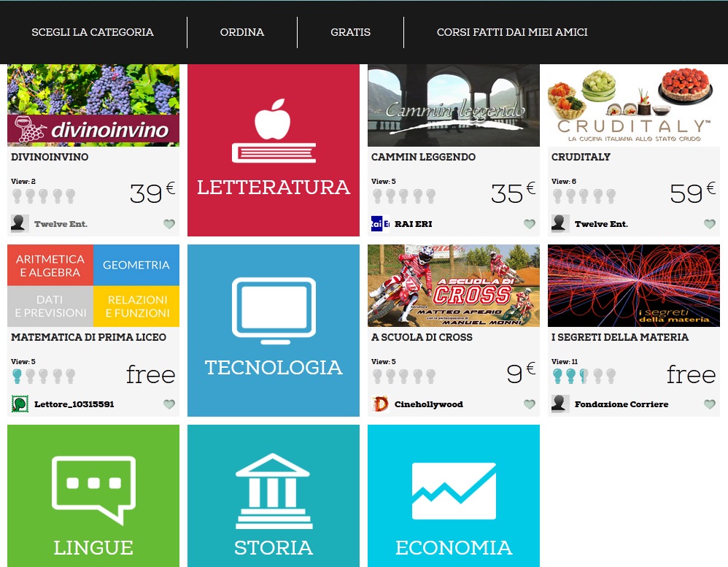The width and height of the screenshot is (728, 567).
Task: Click the RAI ERI author logo
Action: (x=380, y=224)
